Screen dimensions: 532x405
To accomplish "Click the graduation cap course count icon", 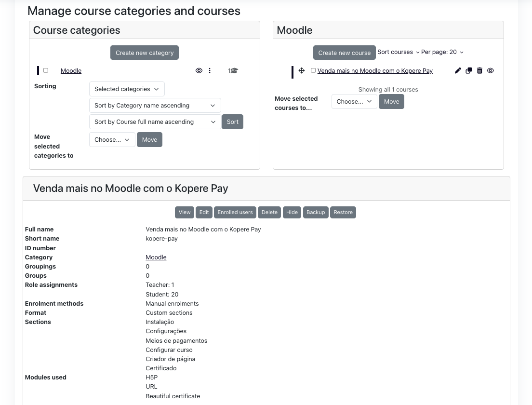I will click(x=234, y=70).
